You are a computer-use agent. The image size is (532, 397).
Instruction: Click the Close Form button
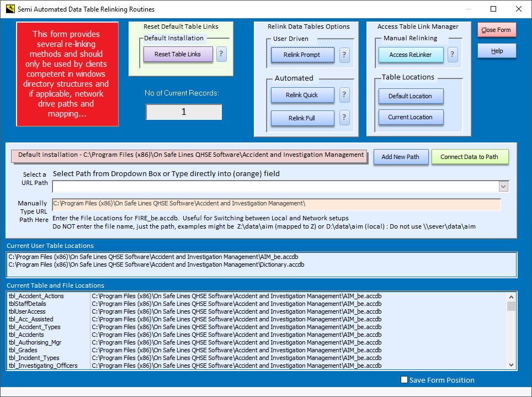497,30
